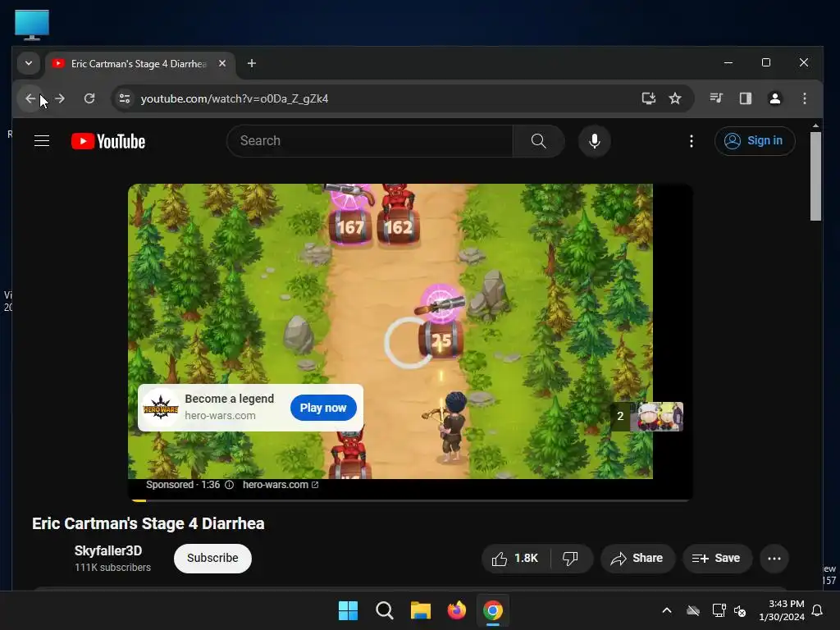The height and width of the screenshot is (630, 840).
Task: Click Play now on Hero Wars ad
Action: [x=323, y=408]
